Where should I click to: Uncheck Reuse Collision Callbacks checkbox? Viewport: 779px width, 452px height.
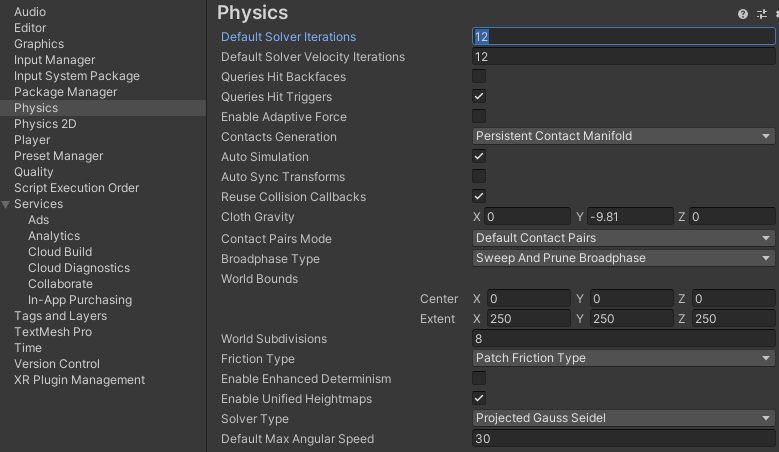479,196
